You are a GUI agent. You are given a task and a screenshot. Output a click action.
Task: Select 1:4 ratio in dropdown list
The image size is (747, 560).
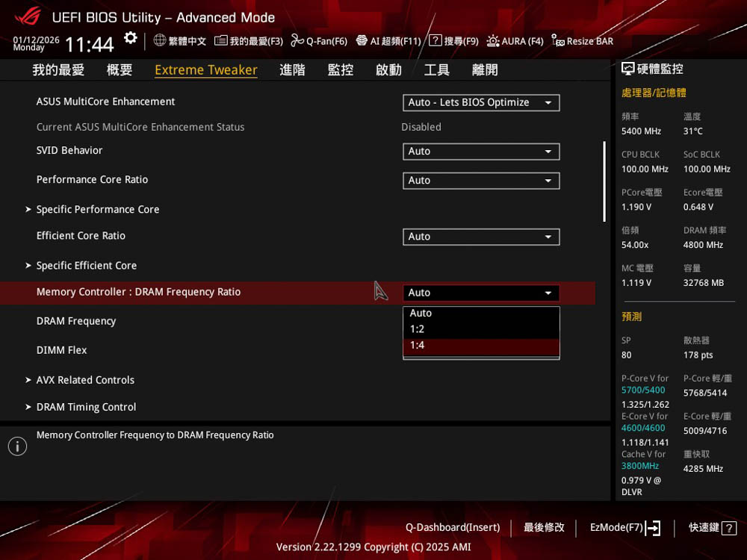pyautogui.click(x=481, y=346)
